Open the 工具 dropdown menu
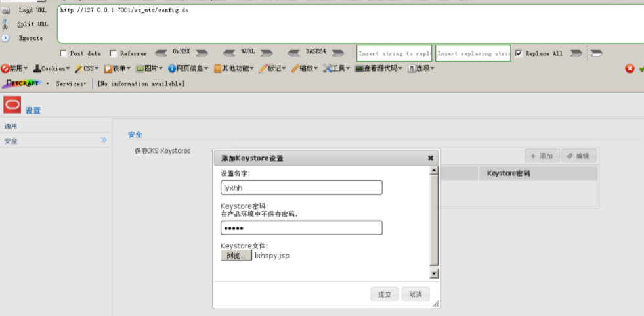 336,68
